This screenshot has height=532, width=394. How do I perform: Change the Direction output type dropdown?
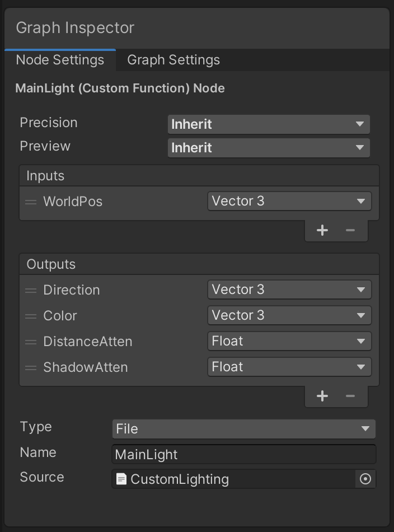(289, 290)
